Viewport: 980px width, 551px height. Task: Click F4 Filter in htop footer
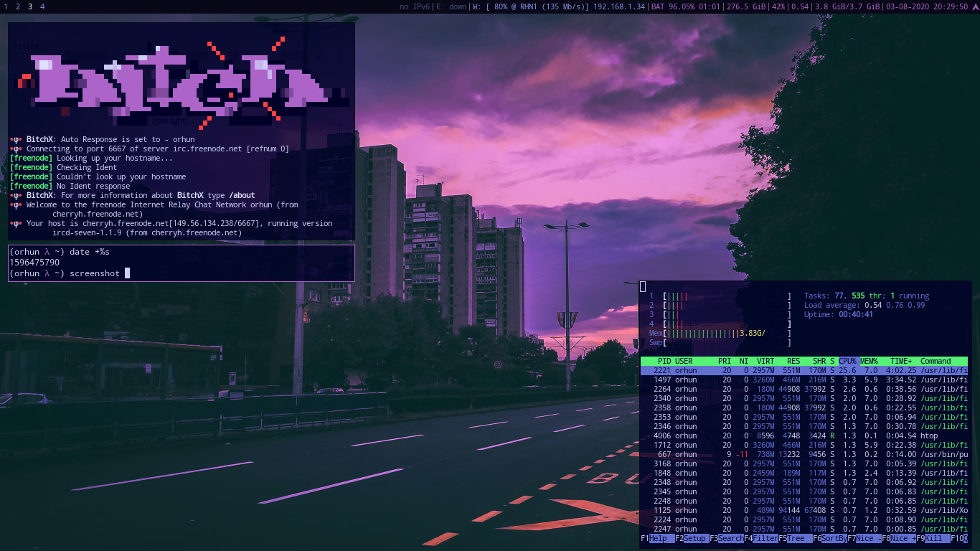760,538
